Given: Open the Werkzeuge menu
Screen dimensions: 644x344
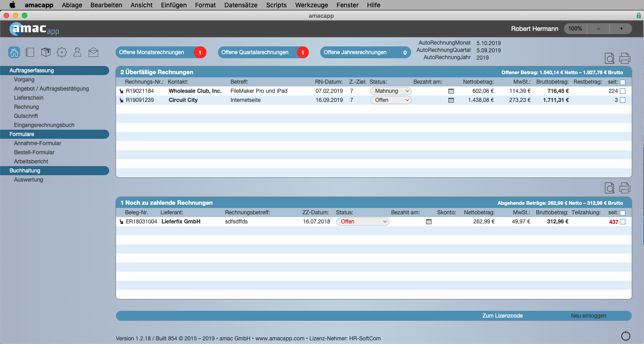Looking at the screenshot, I should click(312, 5).
